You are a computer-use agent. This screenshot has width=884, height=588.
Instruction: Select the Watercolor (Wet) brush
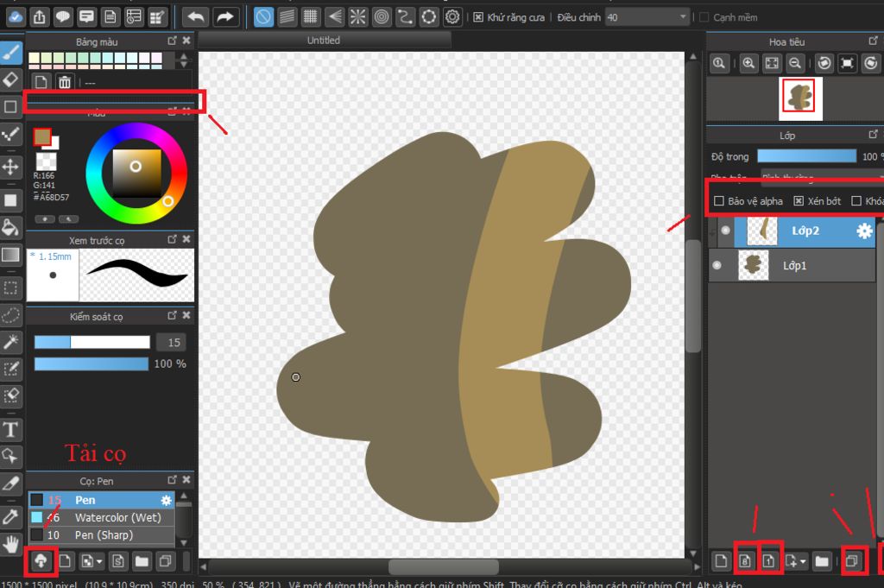[x=102, y=517]
